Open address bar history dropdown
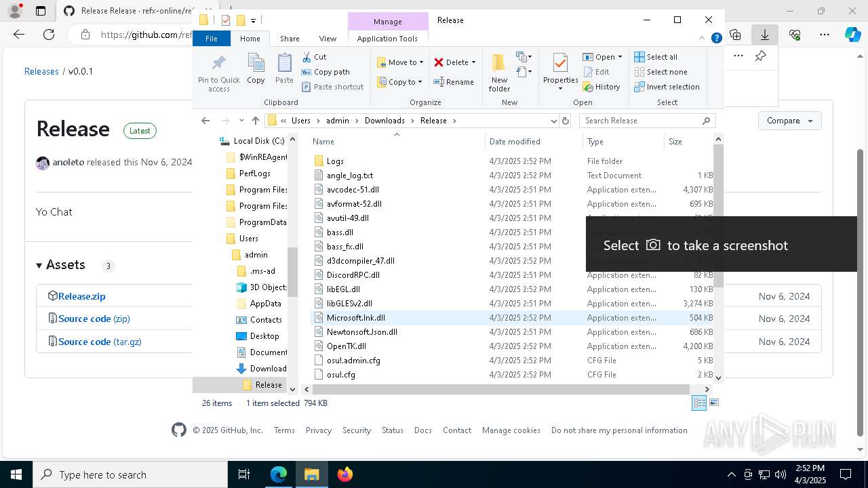Screen dimensions: 868x488 pyautogui.click(x=553, y=121)
